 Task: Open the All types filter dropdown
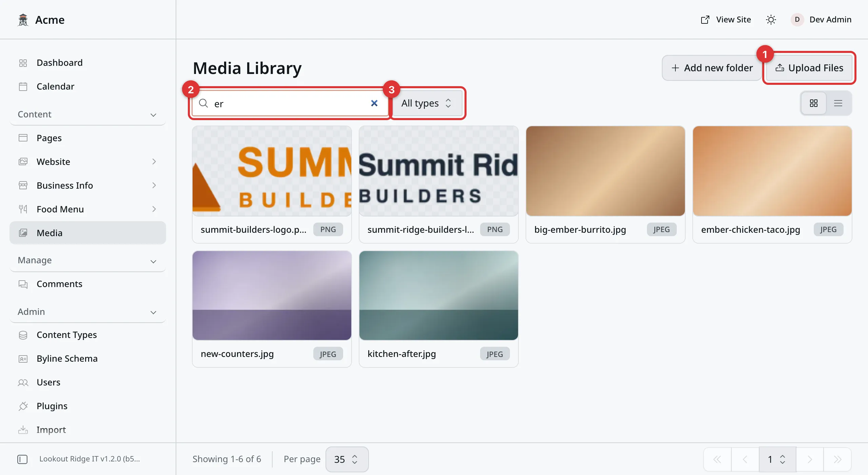click(427, 103)
